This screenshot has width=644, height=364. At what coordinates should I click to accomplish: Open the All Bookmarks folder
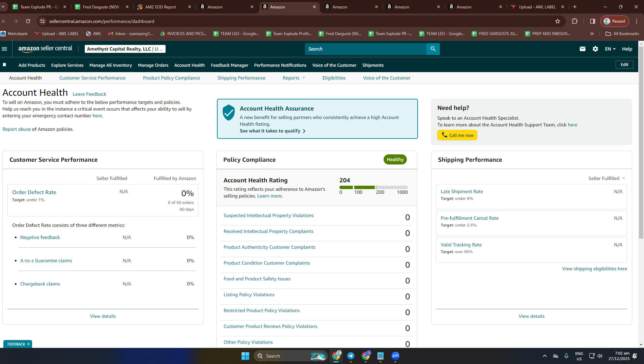[x=622, y=34]
